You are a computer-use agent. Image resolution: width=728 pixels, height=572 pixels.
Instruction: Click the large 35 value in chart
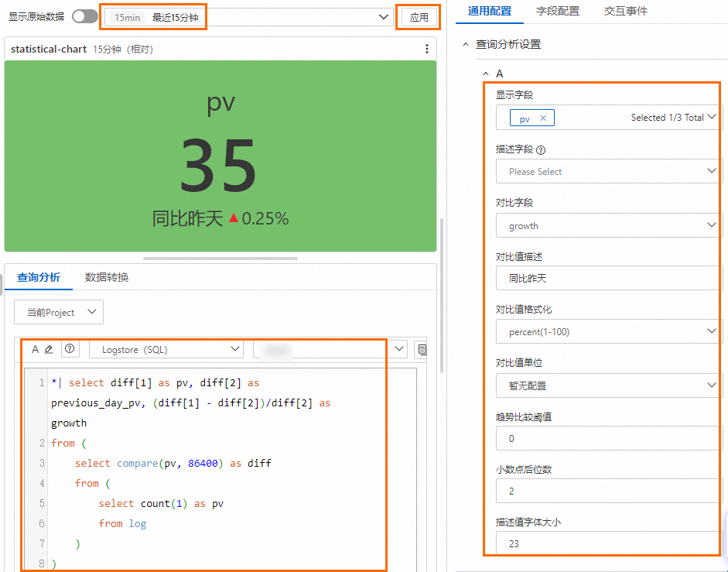(x=218, y=165)
